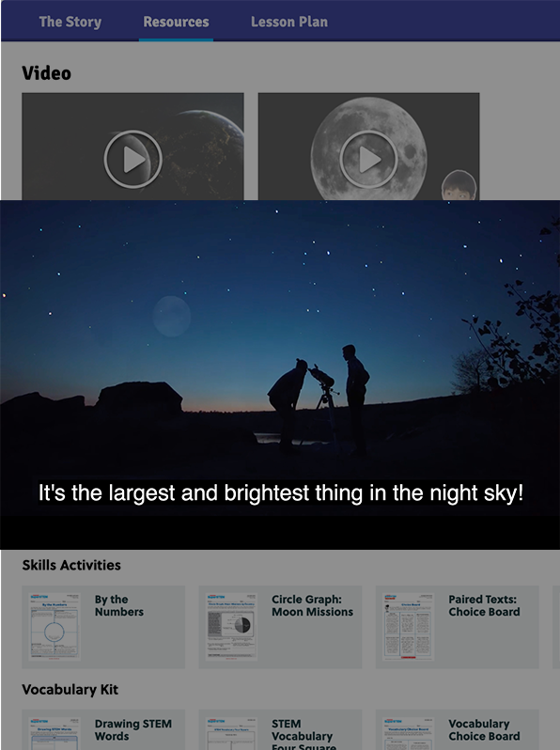Play the Earth from space video
Screen dimensions: 560x750
coord(132,159)
